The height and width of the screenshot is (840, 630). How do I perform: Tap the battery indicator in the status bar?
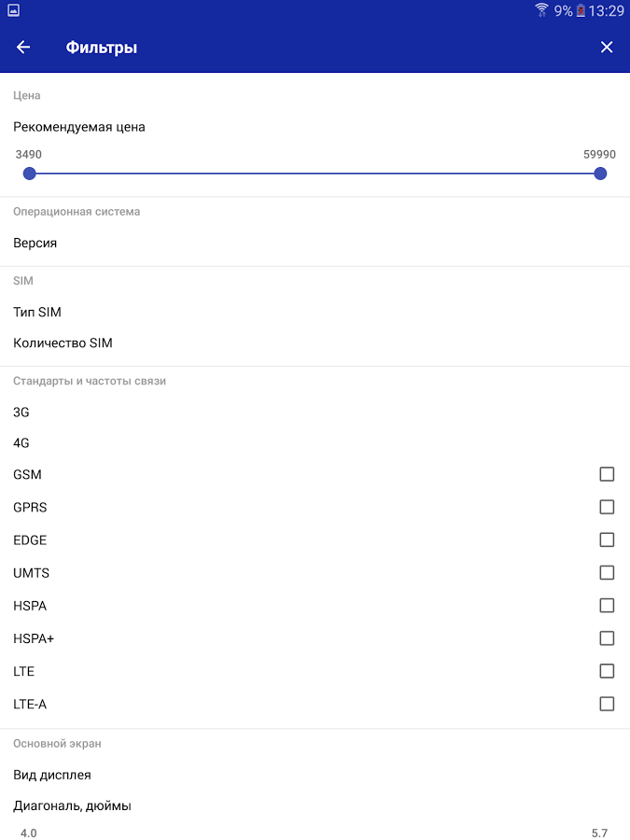[x=581, y=10]
